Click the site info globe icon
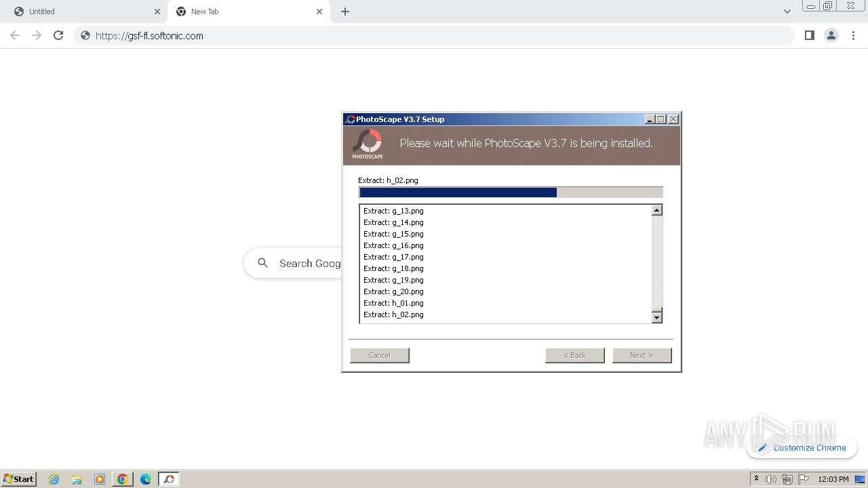 [85, 35]
